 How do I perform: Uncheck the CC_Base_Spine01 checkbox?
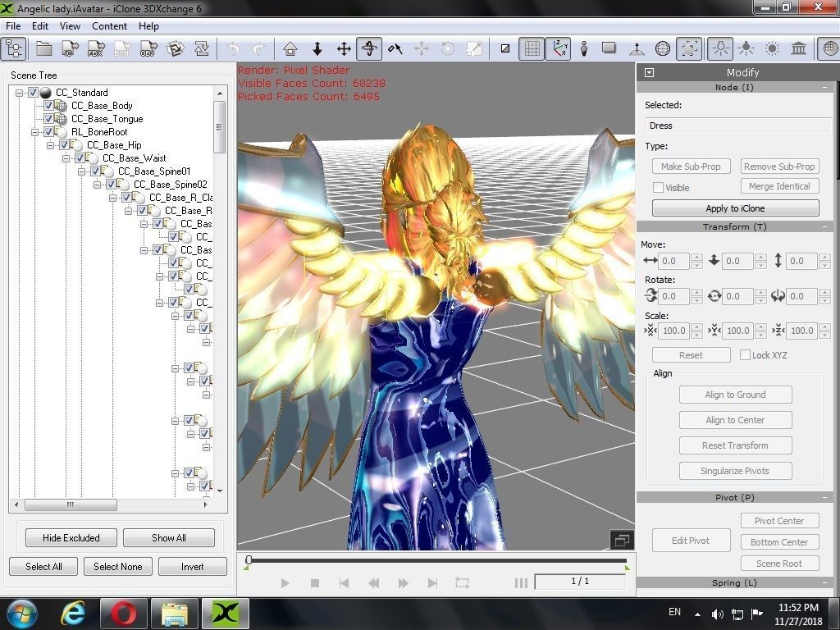(x=95, y=171)
